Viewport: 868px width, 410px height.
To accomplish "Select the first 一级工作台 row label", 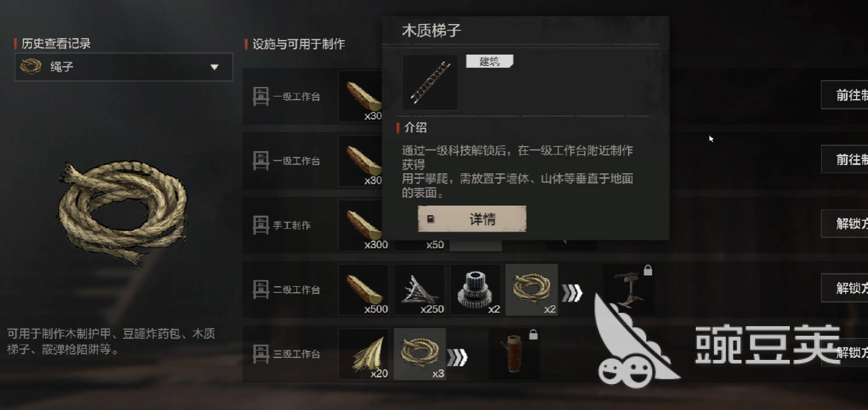I will [x=287, y=97].
